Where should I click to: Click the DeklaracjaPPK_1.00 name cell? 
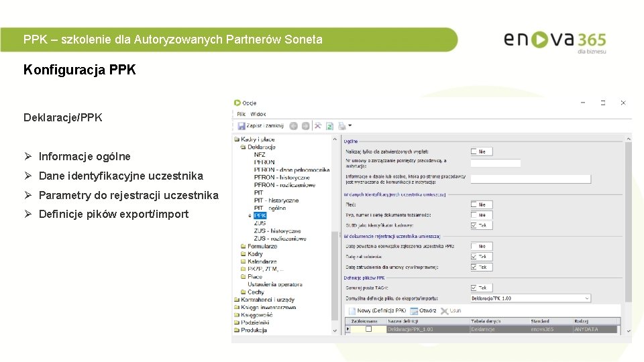coord(427,329)
